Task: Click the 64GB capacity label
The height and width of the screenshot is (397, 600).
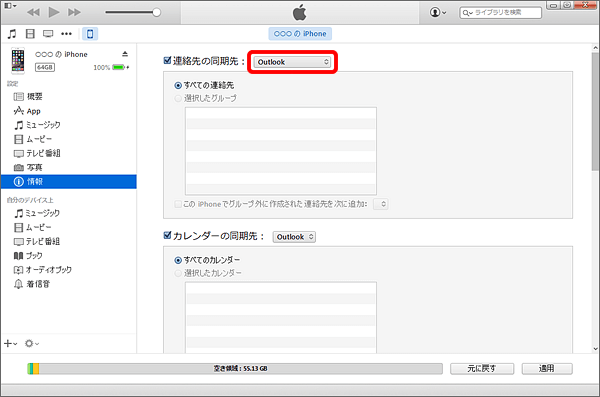Action: tap(45, 67)
